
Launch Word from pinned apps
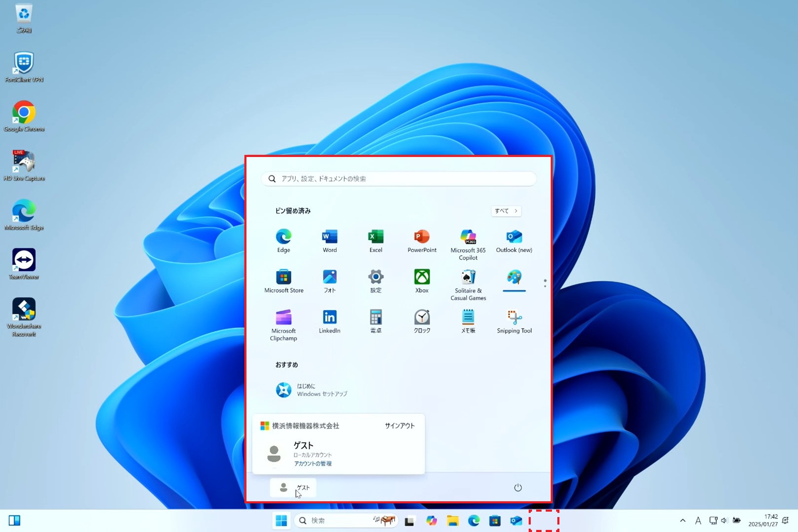pyautogui.click(x=330, y=240)
